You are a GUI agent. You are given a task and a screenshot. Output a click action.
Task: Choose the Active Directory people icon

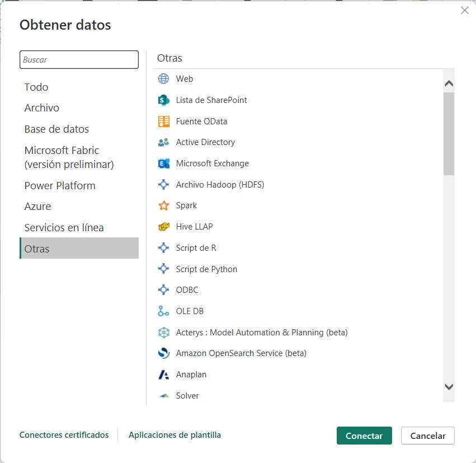coord(163,142)
